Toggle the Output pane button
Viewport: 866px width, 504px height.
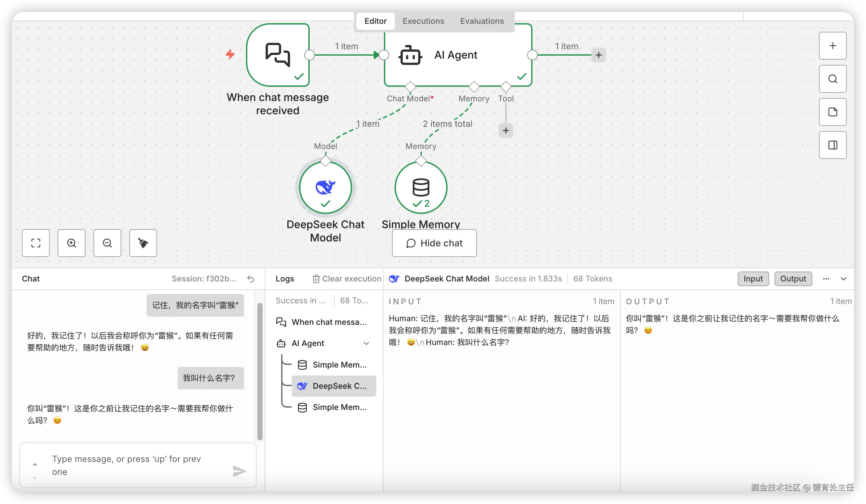click(x=792, y=279)
